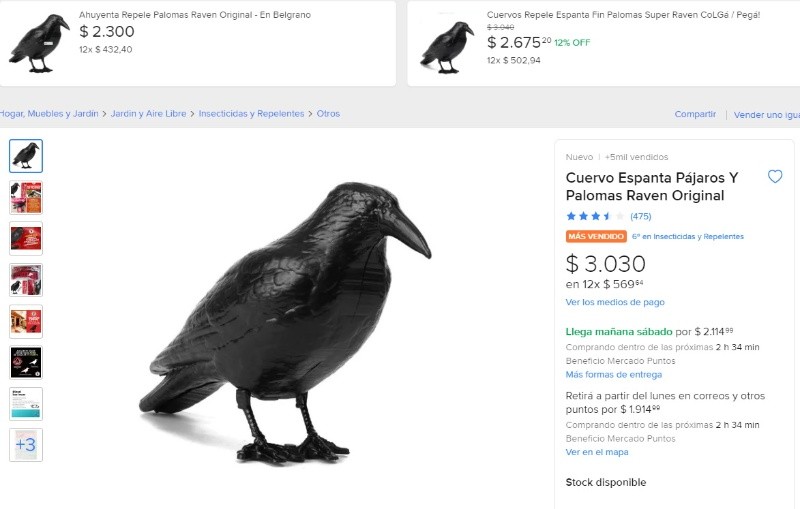Select the first raven thumbnail
The height and width of the screenshot is (509, 800).
[26, 156]
